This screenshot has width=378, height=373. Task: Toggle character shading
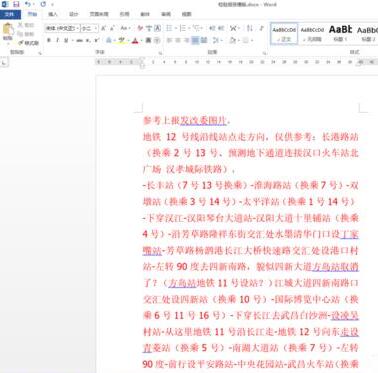tap(149, 41)
